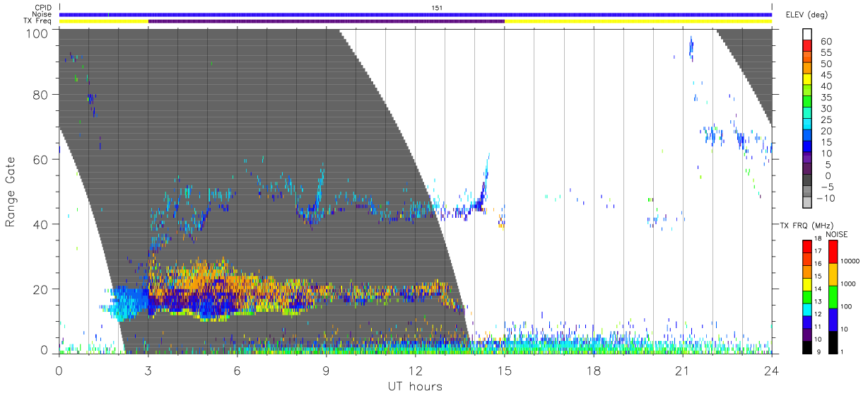
Task: Click UT hours tick label 24
Action: pyautogui.click(x=772, y=371)
